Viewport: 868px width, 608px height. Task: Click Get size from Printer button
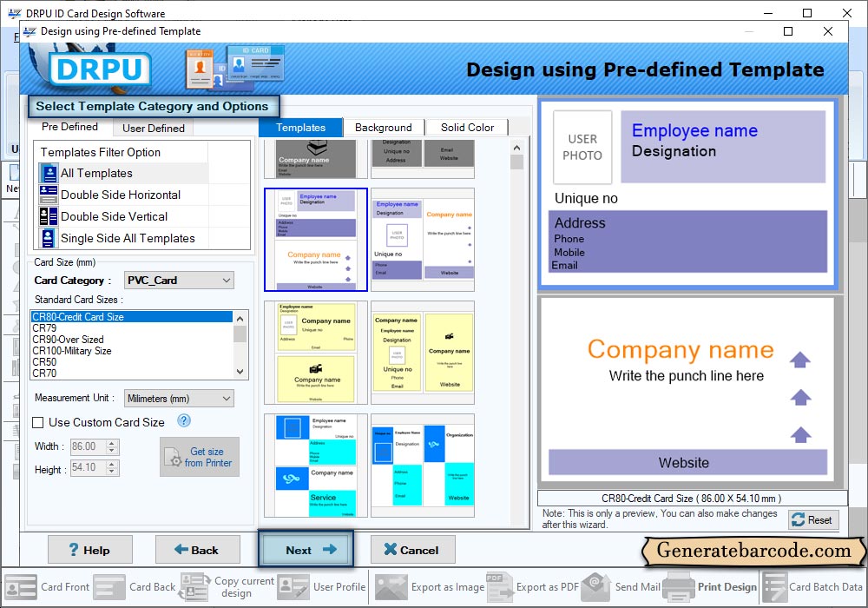point(200,457)
